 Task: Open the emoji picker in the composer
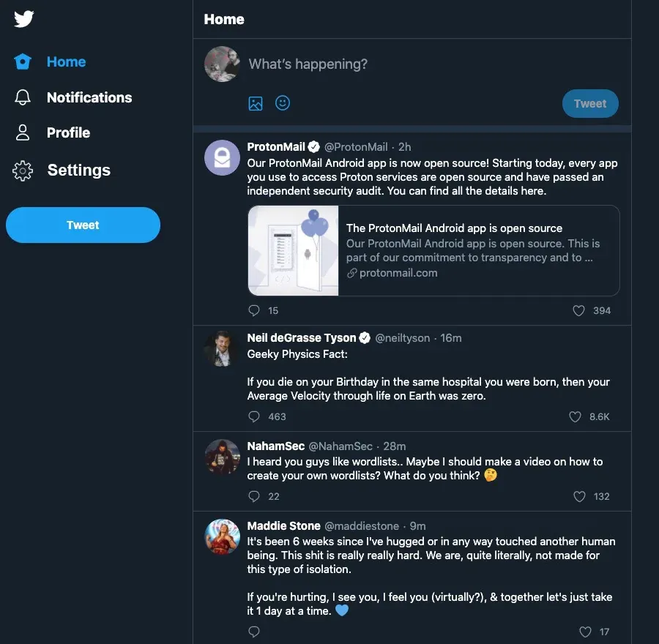click(x=283, y=103)
